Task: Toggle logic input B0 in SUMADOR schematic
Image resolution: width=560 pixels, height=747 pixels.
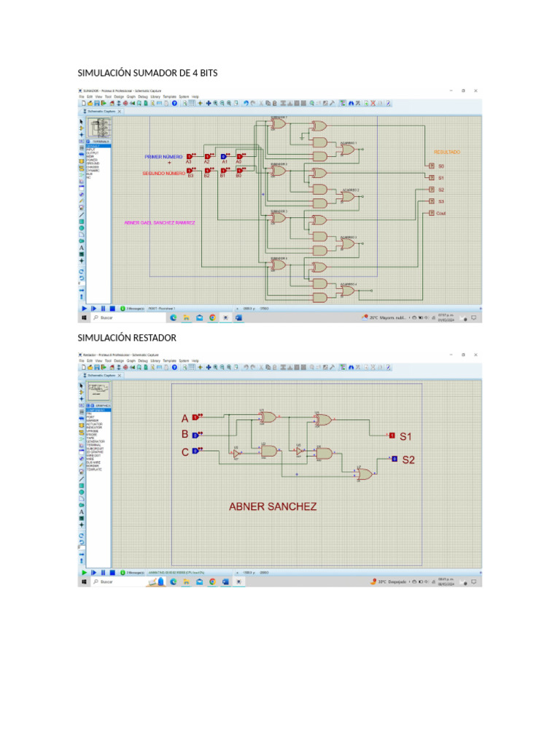Action: tap(241, 170)
